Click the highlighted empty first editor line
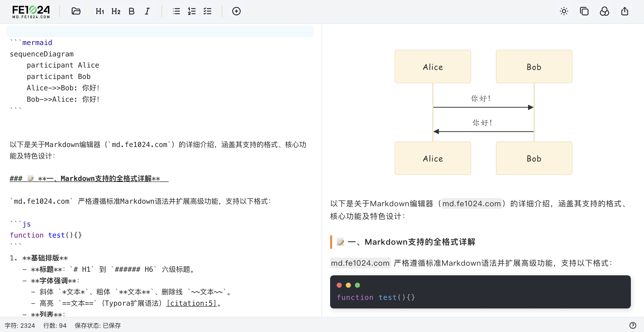 tap(160, 31)
